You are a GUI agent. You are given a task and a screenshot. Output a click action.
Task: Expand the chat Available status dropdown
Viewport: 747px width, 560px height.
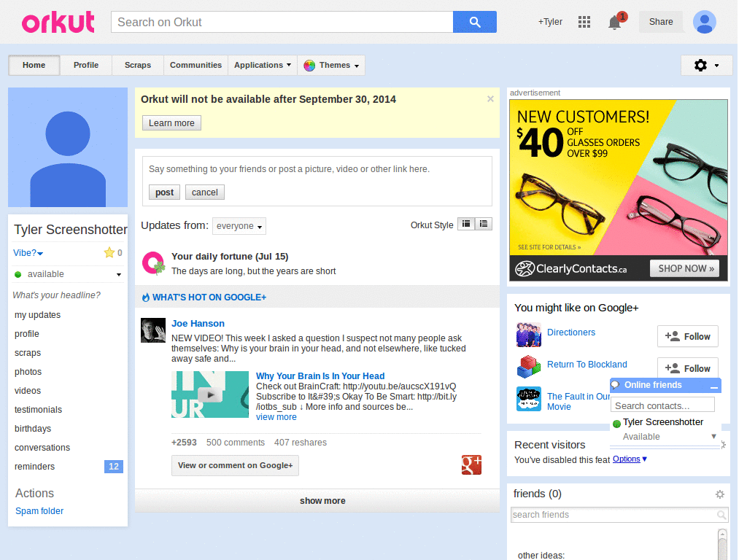coord(713,436)
